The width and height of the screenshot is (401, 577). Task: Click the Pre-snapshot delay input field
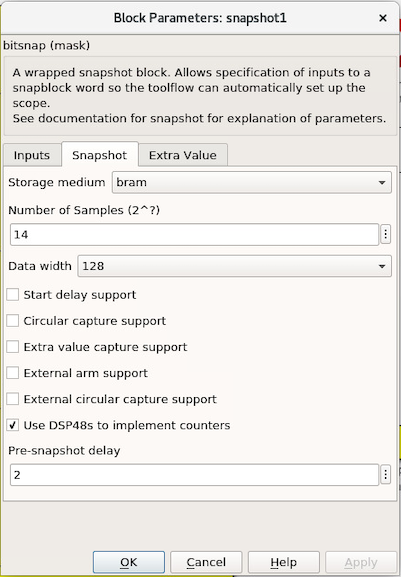tap(194, 475)
